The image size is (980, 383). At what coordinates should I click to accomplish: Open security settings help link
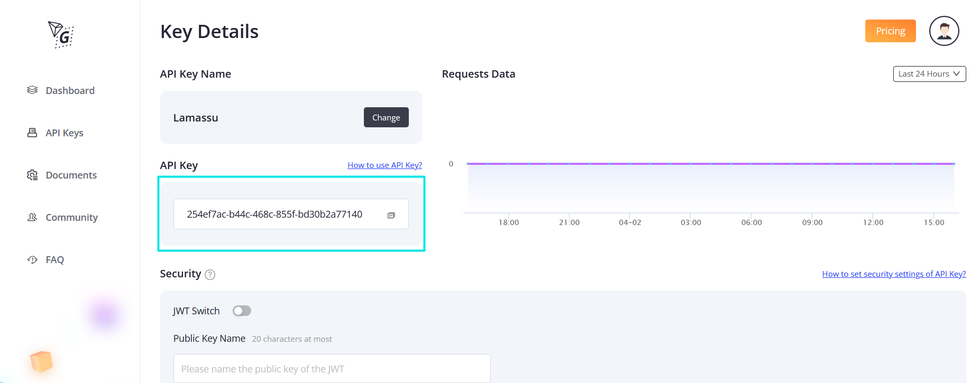[x=894, y=274]
